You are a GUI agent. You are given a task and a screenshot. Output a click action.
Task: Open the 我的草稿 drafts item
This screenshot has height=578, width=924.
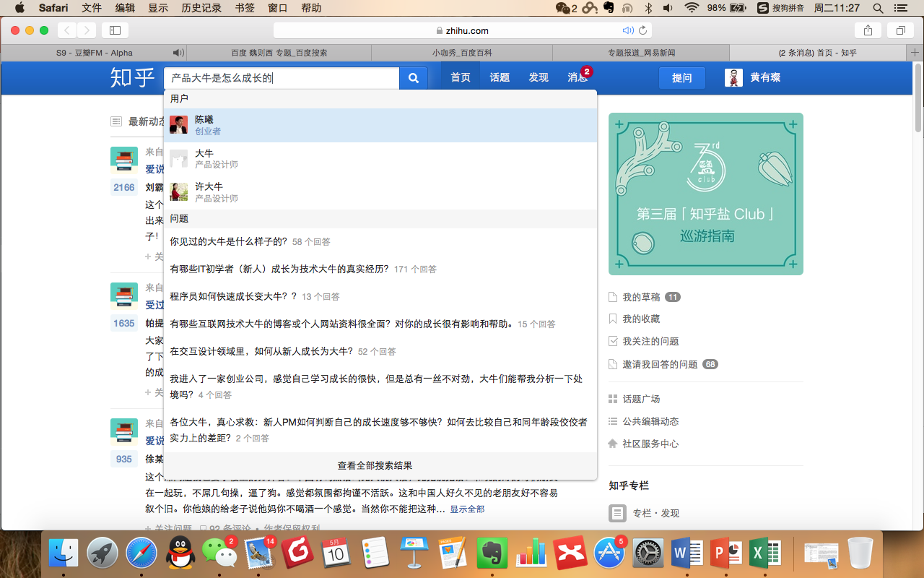point(642,297)
